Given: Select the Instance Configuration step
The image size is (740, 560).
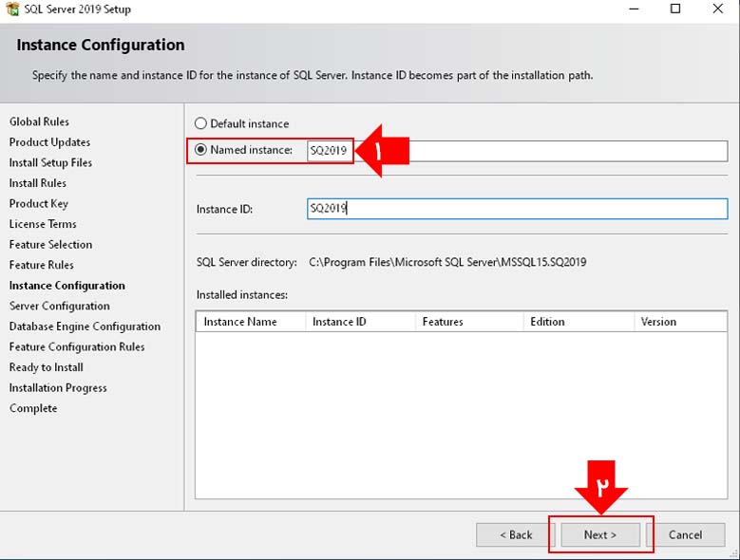Looking at the screenshot, I should [67, 286].
